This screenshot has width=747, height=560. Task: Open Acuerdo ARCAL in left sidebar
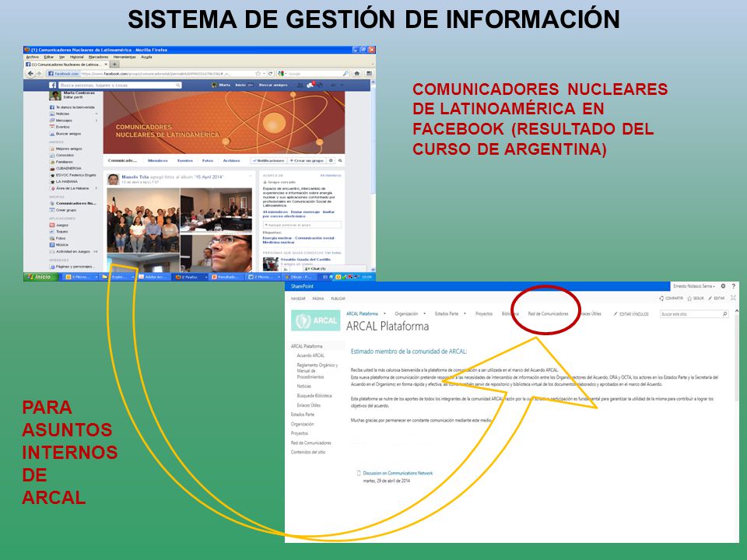(x=310, y=355)
